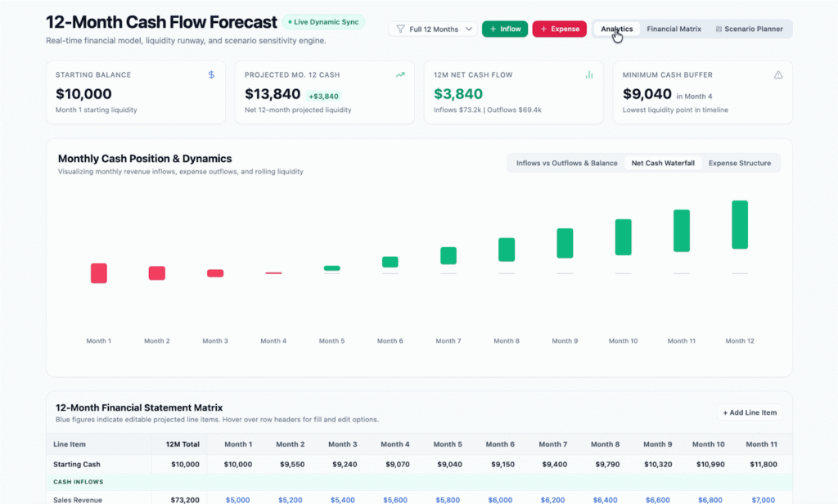Open the Scenario Planner tab
Image resolution: width=838 pixels, height=504 pixels.
tap(750, 29)
